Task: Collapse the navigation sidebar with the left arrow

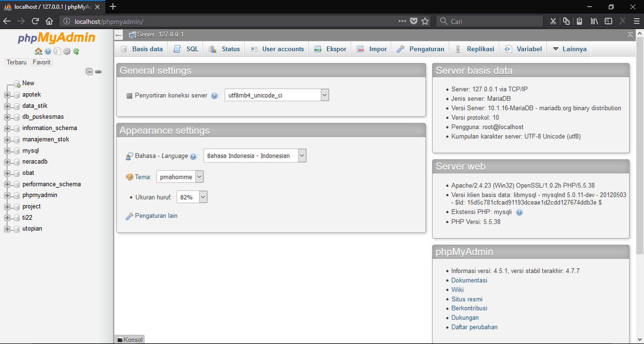Action: click(x=118, y=35)
